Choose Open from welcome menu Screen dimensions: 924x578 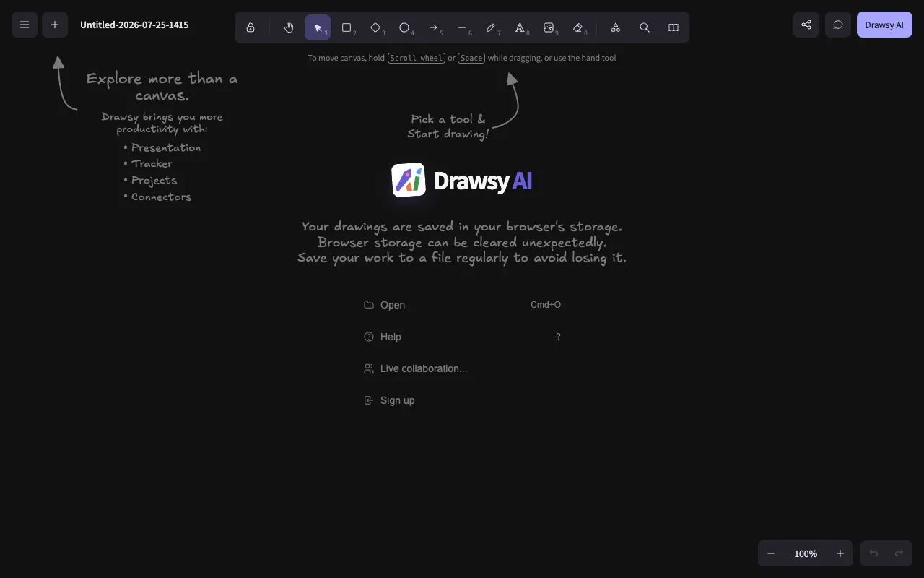pos(462,305)
